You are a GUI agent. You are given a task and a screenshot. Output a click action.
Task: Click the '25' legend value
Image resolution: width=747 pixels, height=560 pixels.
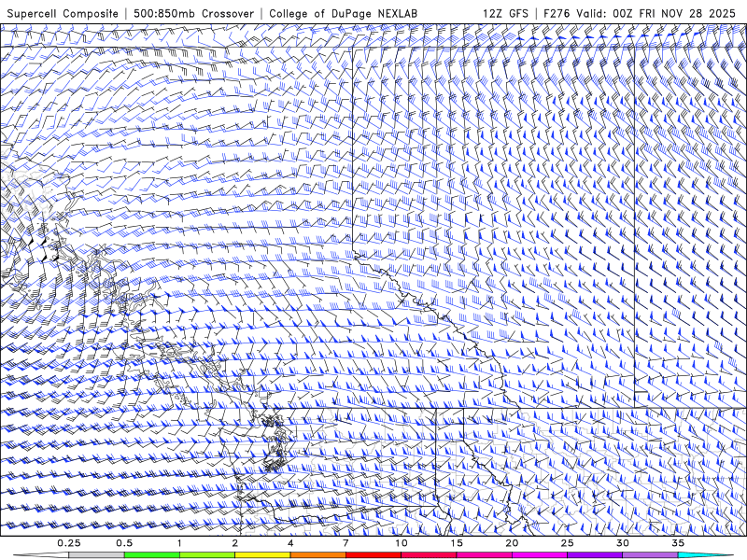tap(567, 543)
